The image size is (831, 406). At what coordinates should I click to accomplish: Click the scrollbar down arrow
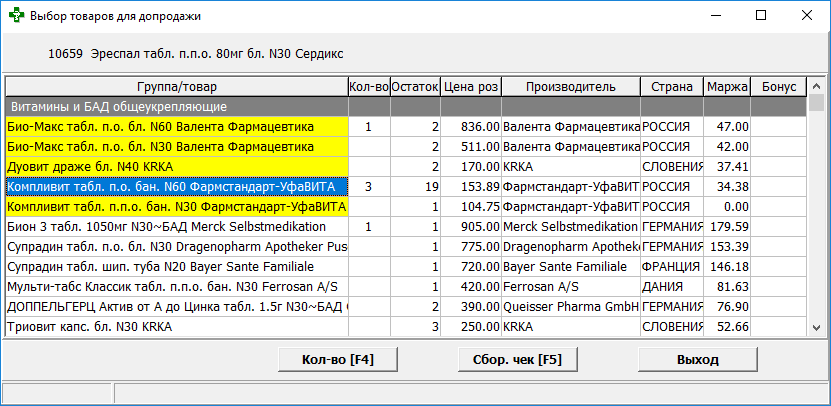point(817,328)
